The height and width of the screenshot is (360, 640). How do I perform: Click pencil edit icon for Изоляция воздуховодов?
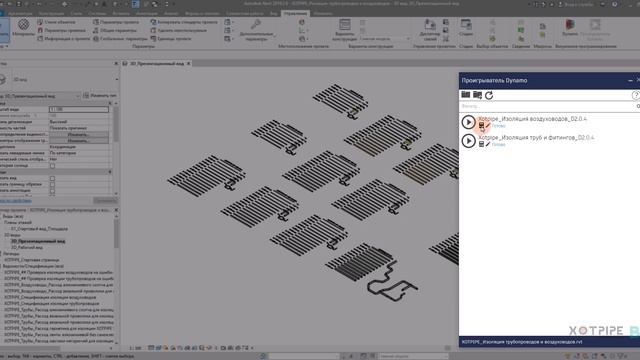488,126
